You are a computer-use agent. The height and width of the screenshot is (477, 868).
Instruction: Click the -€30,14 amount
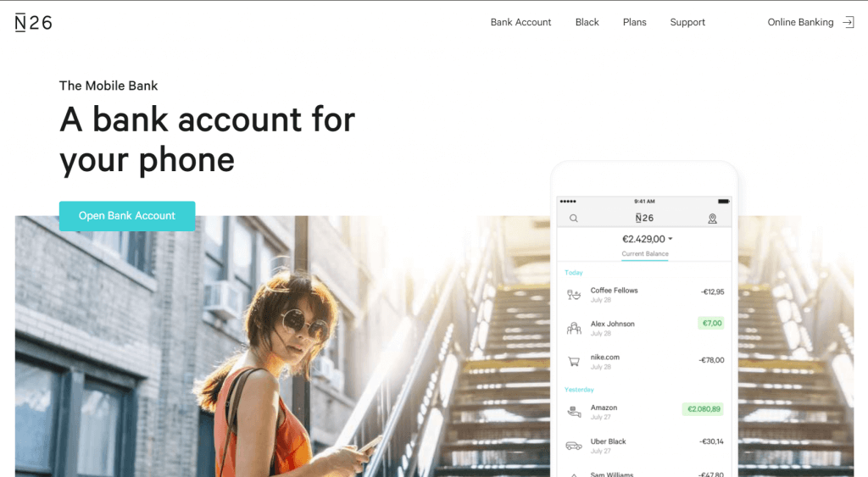coord(711,441)
